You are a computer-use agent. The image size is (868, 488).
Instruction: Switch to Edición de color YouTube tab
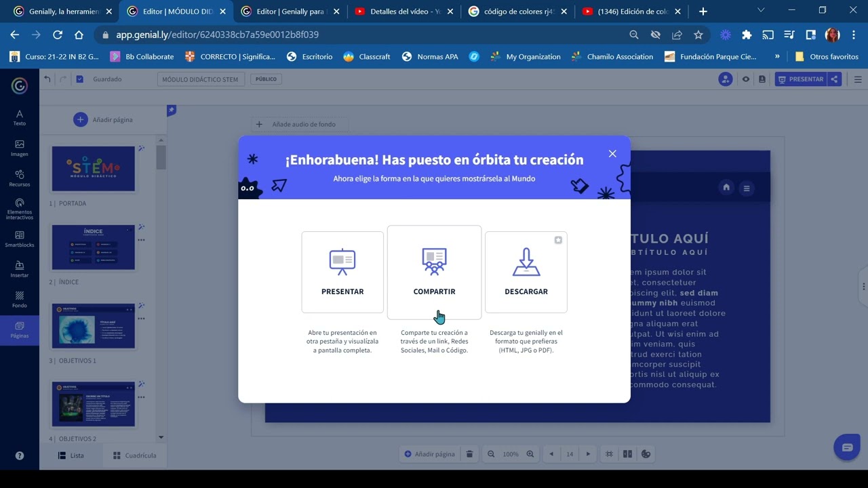click(x=631, y=12)
